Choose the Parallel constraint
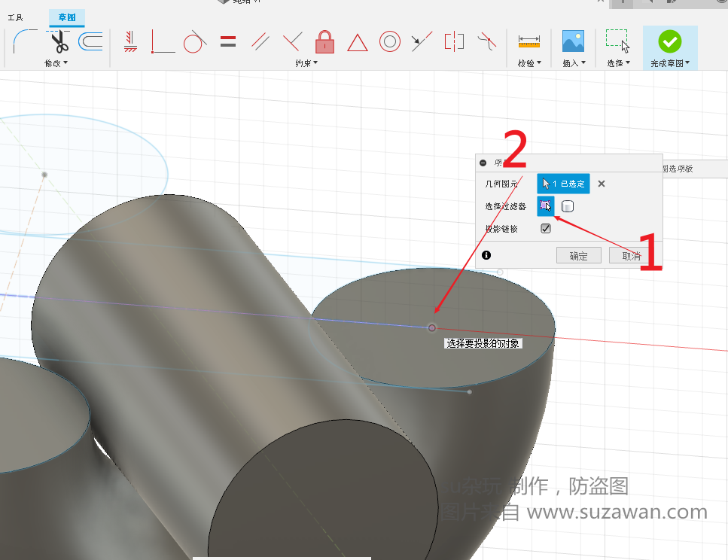728x560 pixels. (260, 41)
